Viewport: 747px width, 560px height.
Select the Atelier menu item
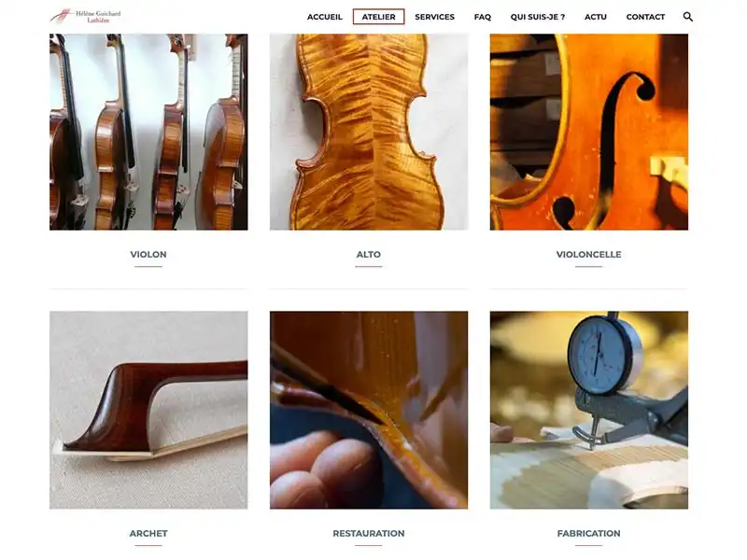point(379,17)
